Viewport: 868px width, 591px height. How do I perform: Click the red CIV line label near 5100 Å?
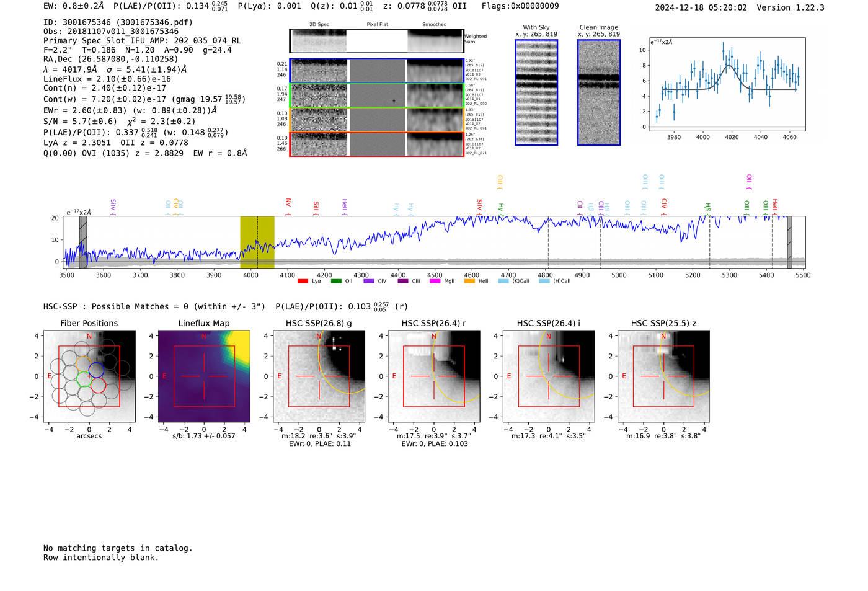(x=664, y=206)
